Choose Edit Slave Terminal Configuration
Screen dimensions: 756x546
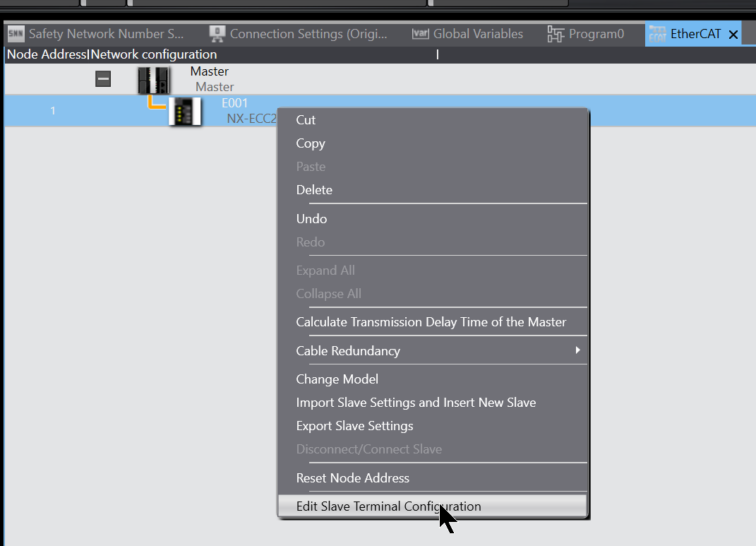433,506
